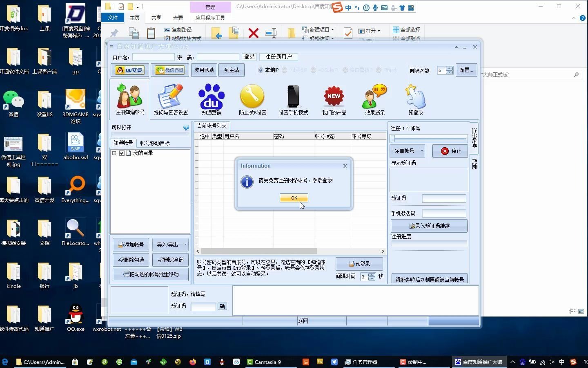Click the 注册1个帐号 slider handle
The height and width of the screenshot is (368, 588).
(393, 139)
